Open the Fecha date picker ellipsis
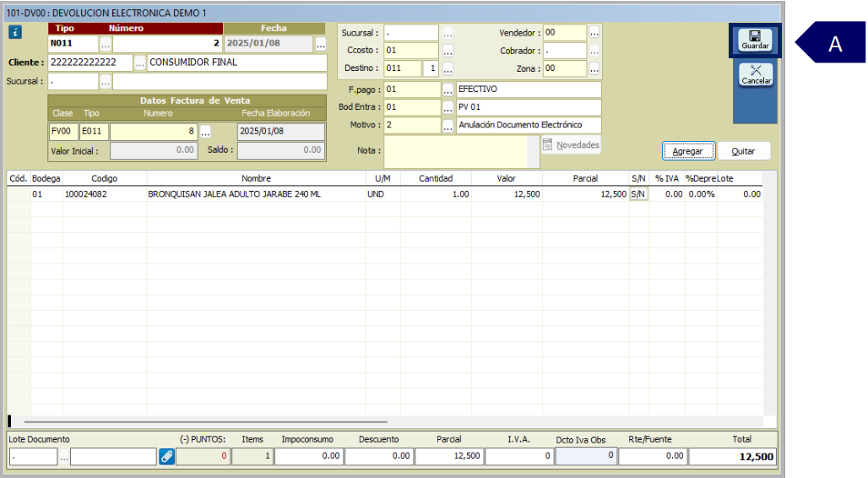The height and width of the screenshot is (478, 868). [x=321, y=44]
